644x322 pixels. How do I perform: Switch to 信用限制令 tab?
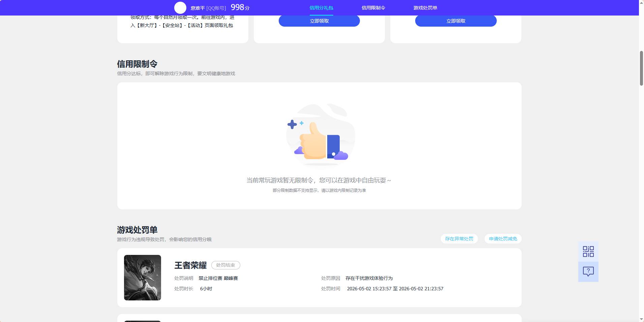coord(373,8)
